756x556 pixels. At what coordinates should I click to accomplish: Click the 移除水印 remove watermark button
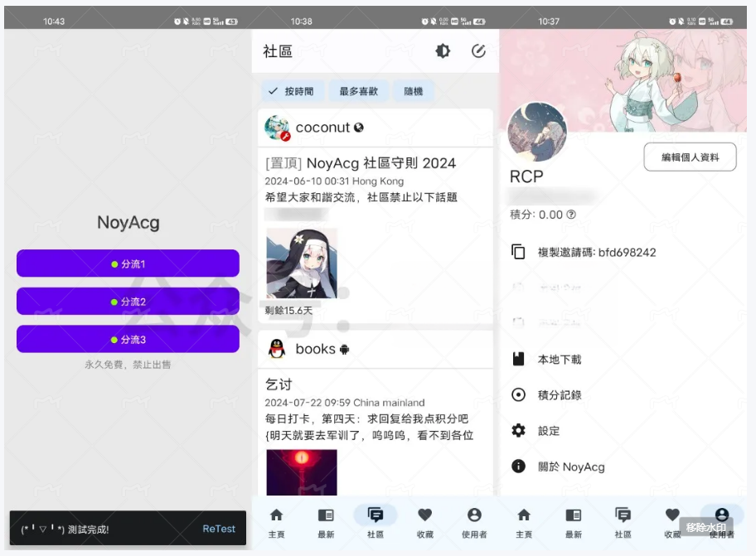(706, 527)
